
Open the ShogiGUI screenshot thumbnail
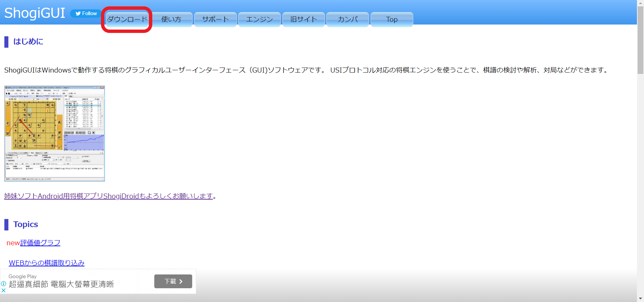coord(55,133)
